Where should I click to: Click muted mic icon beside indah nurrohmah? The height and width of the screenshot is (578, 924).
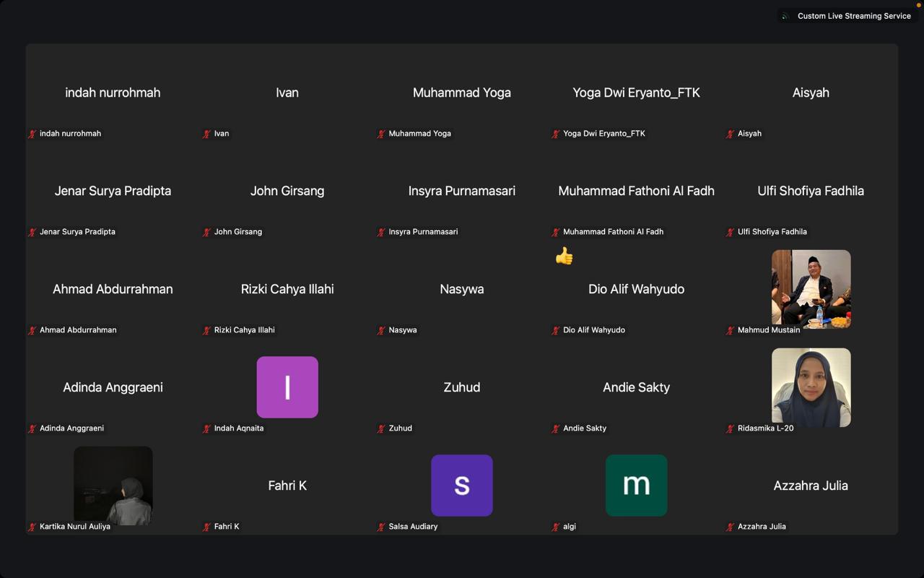coord(32,134)
